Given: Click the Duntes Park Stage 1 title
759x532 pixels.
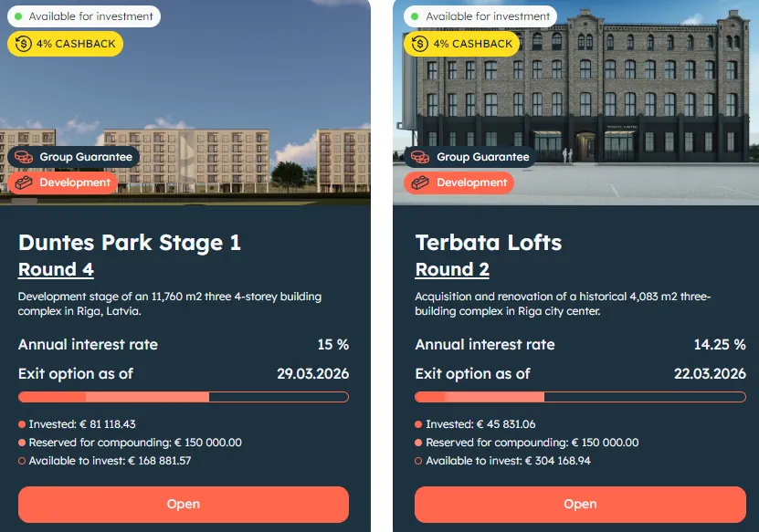Looking at the screenshot, I should [130, 243].
